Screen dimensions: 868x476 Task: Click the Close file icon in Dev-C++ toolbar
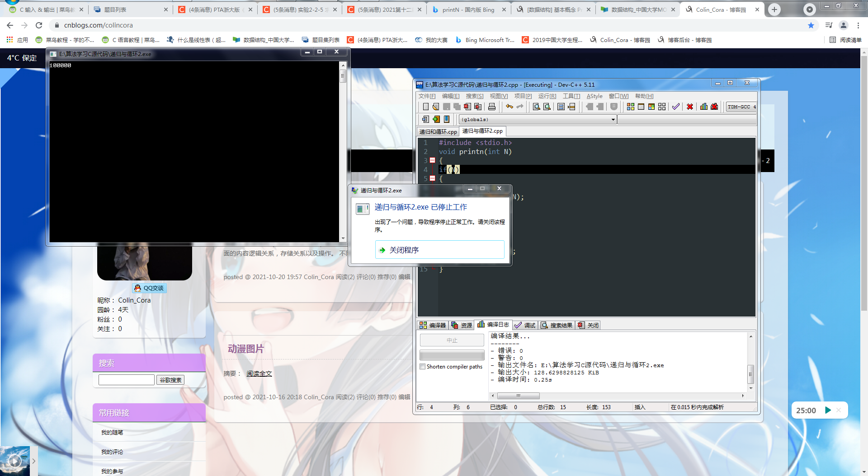(467, 107)
